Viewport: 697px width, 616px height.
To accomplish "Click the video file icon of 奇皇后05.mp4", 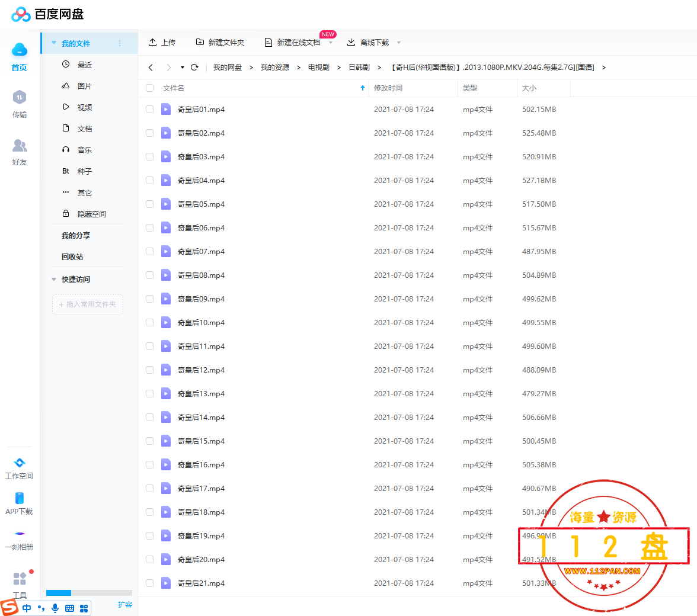I will tap(166, 204).
